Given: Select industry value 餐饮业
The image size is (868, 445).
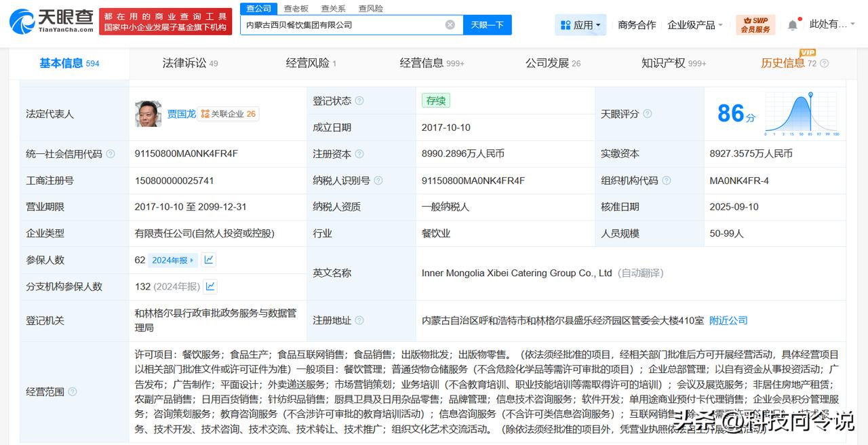Looking at the screenshot, I should [x=436, y=233].
